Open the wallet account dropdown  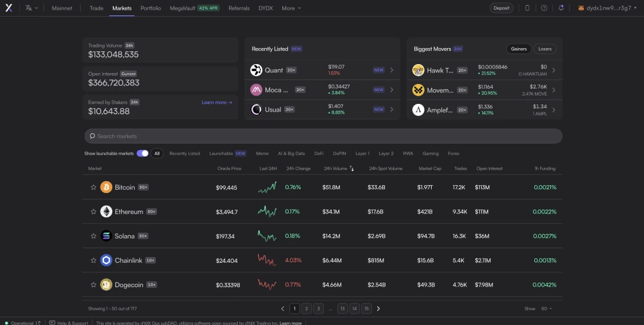[607, 8]
